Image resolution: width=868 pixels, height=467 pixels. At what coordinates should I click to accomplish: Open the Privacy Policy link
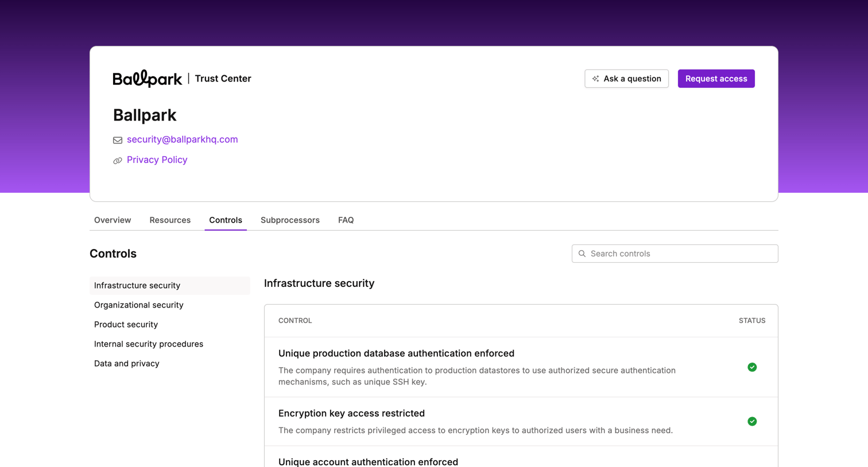[157, 160]
